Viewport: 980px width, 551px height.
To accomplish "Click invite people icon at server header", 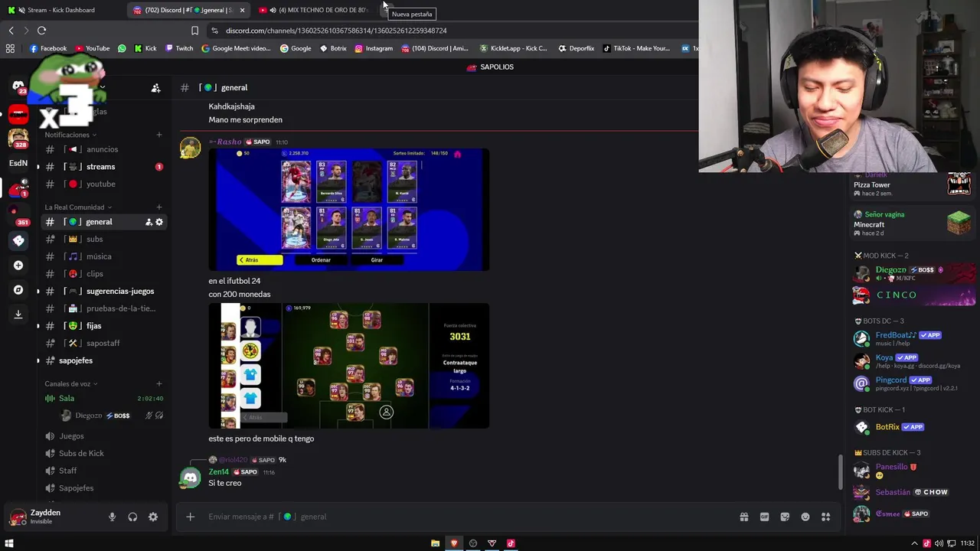I will tap(155, 88).
